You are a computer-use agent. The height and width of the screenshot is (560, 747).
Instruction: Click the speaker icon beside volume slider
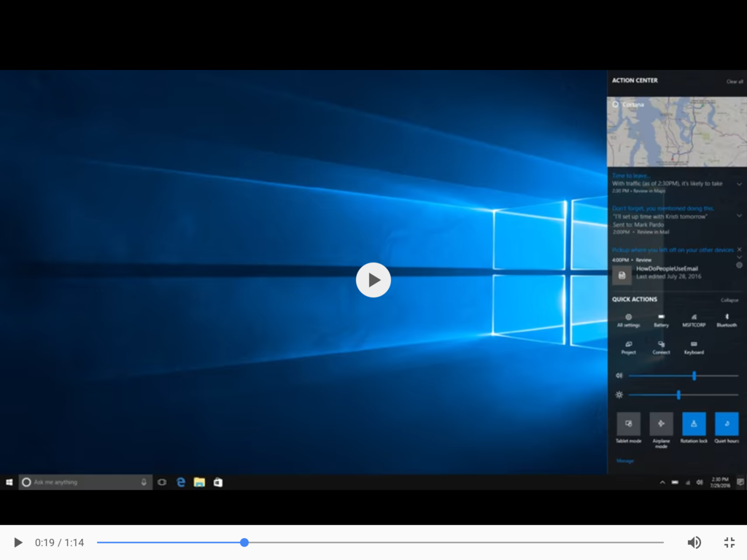(x=619, y=376)
